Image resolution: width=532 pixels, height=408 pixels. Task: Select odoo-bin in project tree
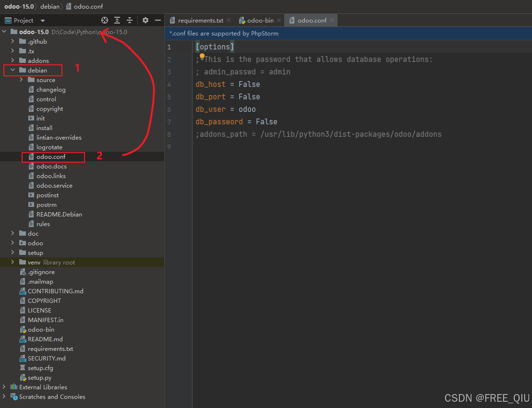click(x=41, y=330)
